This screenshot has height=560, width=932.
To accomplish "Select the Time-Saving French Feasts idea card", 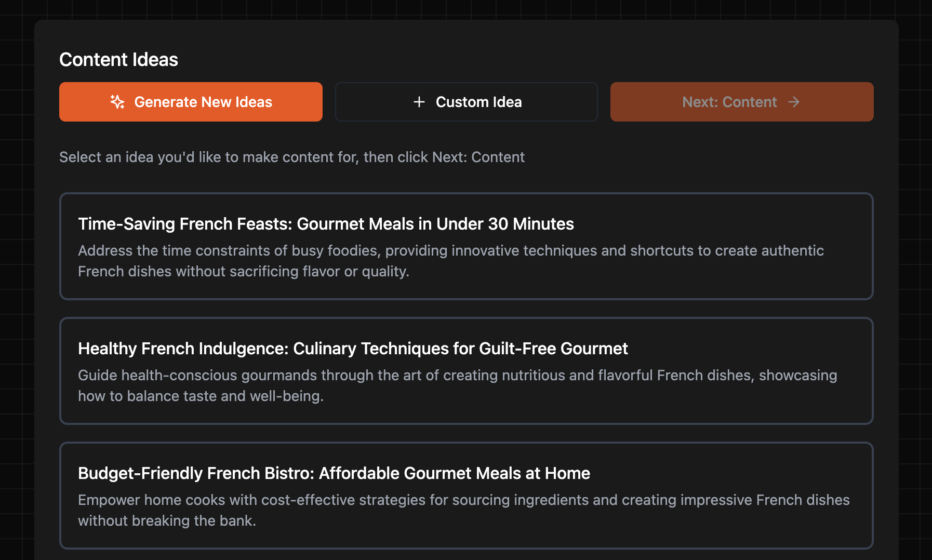I will 466,246.
